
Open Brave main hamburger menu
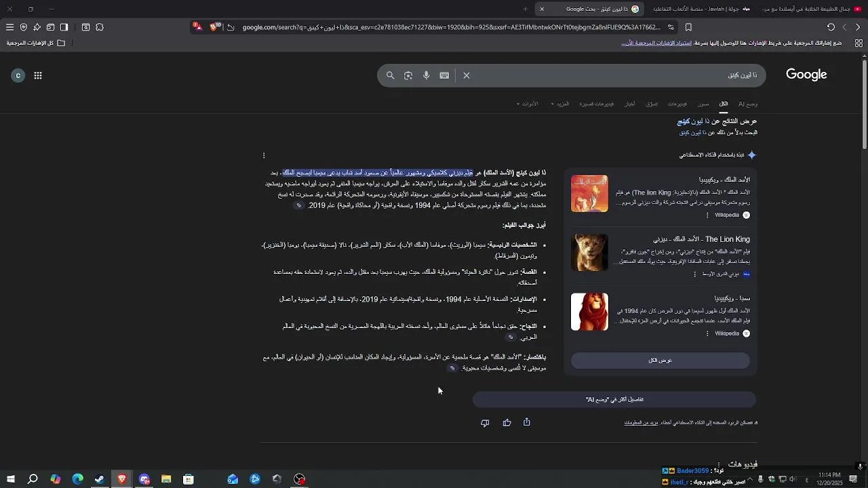9,27
